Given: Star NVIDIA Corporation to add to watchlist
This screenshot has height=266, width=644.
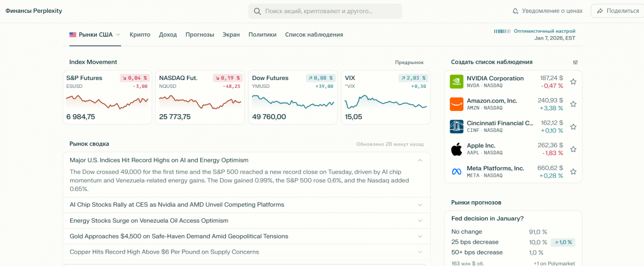Looking at the screenshot, I should coord(573,82).
